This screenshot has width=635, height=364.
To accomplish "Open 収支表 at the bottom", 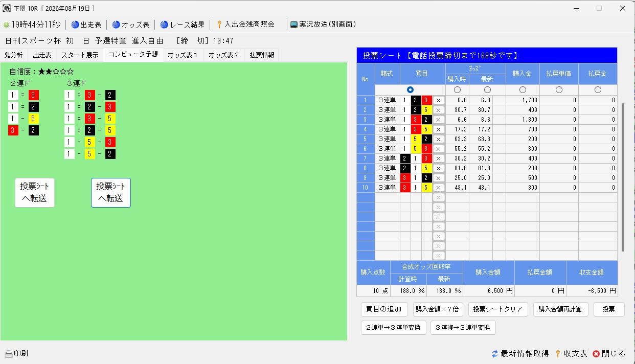I will click(x=572, y=354).
